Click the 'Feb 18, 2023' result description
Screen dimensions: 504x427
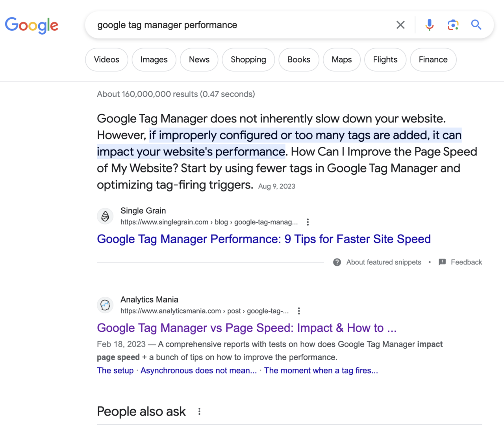pos(270,351)
